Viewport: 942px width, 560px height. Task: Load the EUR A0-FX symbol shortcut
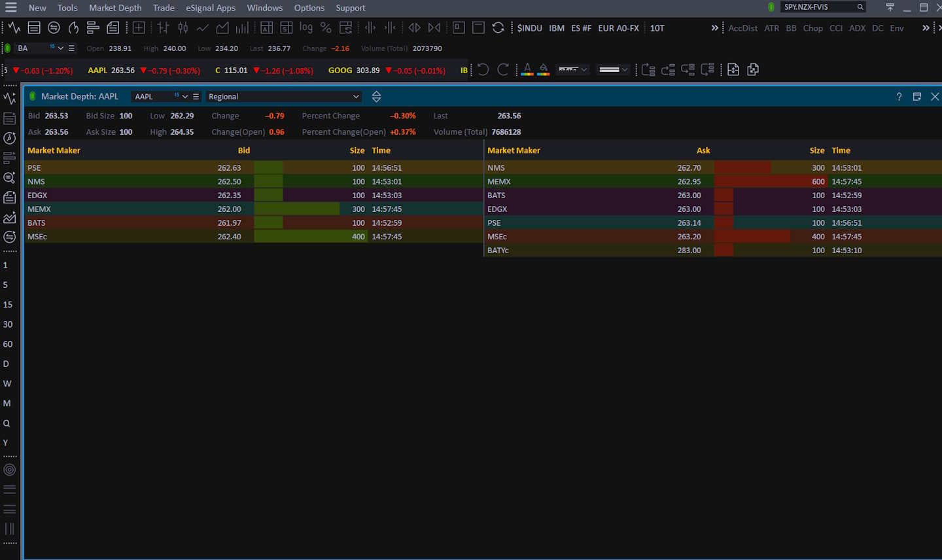click(618, 28)
